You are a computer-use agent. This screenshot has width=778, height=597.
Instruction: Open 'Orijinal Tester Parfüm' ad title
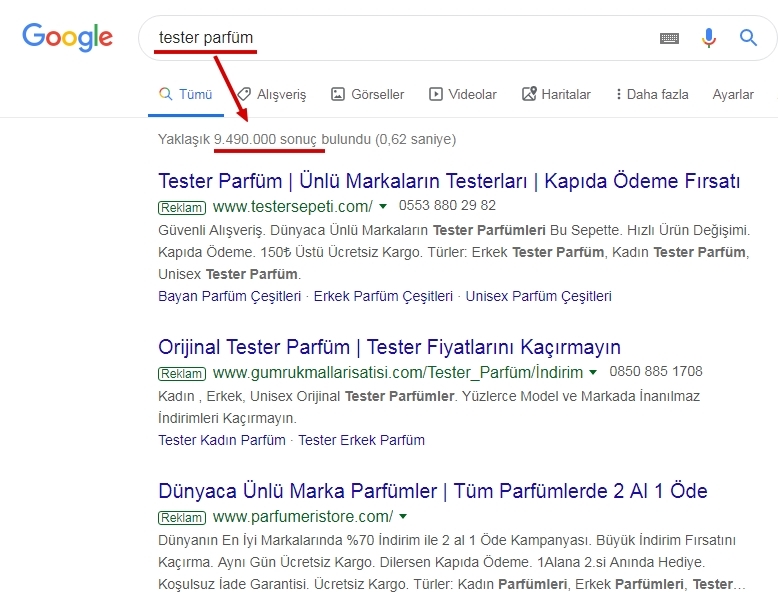click(x=389, y=347)
